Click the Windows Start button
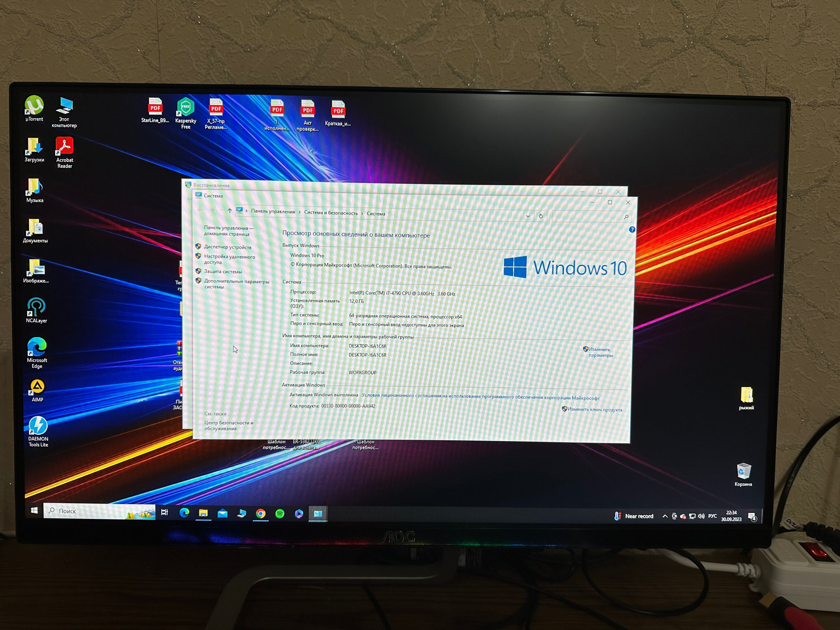The width and height of the screenshot is (840, 630). click(x=34, y=510)
